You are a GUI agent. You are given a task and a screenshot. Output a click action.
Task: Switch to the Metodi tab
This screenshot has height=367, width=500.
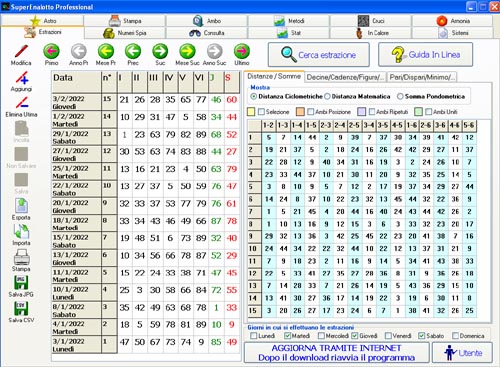[x=289, y=21]
